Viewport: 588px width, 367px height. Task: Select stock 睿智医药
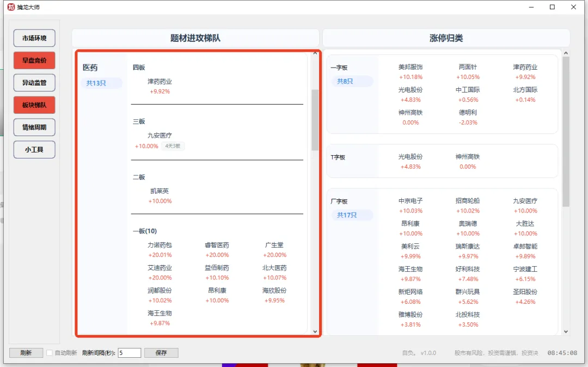click(217, 245)
